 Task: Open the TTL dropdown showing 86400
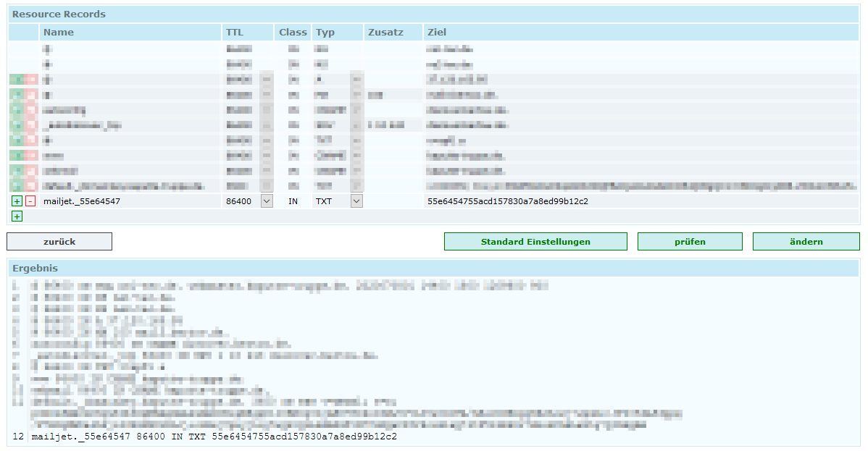(266, 201)
